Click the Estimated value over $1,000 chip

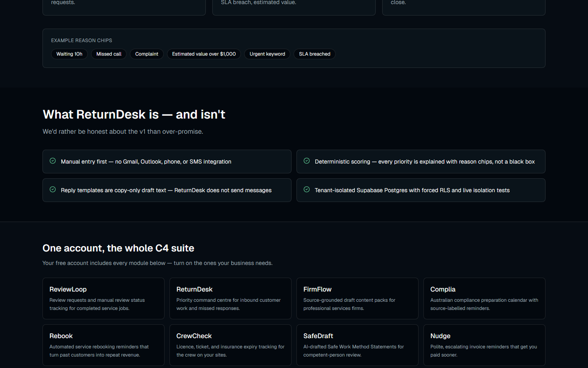tap(204, 54)
